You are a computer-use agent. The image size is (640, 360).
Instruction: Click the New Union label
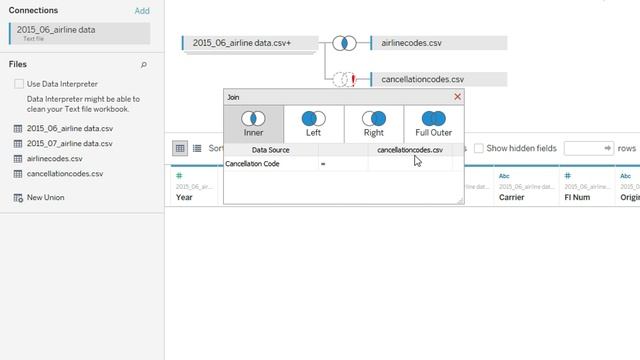[45, 198]
